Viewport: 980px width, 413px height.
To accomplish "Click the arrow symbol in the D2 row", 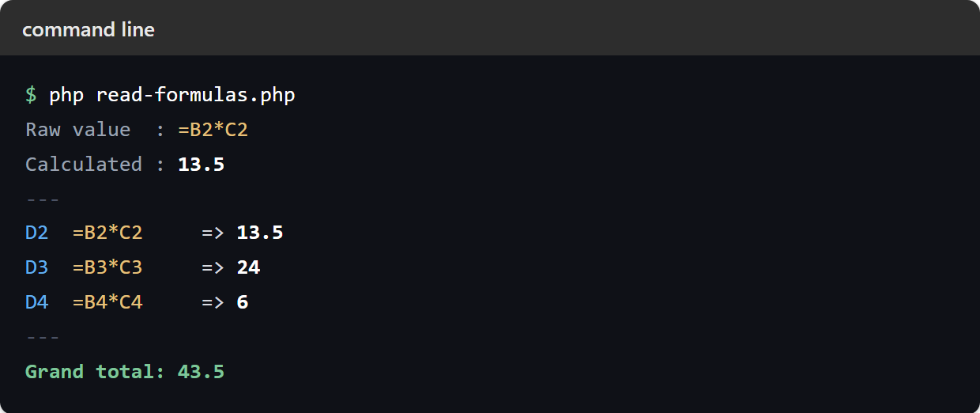I will point(213,233).
